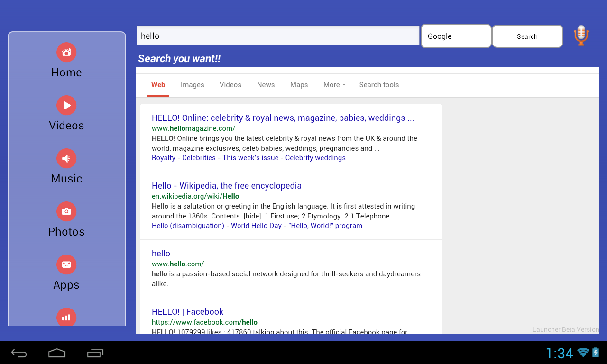The height and width of the screenshot is (364, 607).
Task: Switch to the Images results tab
Action: (x=193, y=85)
